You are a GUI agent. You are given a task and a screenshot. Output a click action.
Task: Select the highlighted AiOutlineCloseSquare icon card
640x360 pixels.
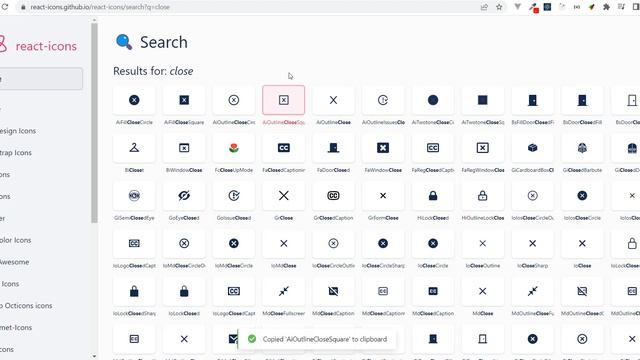click(x=284, y=100)
